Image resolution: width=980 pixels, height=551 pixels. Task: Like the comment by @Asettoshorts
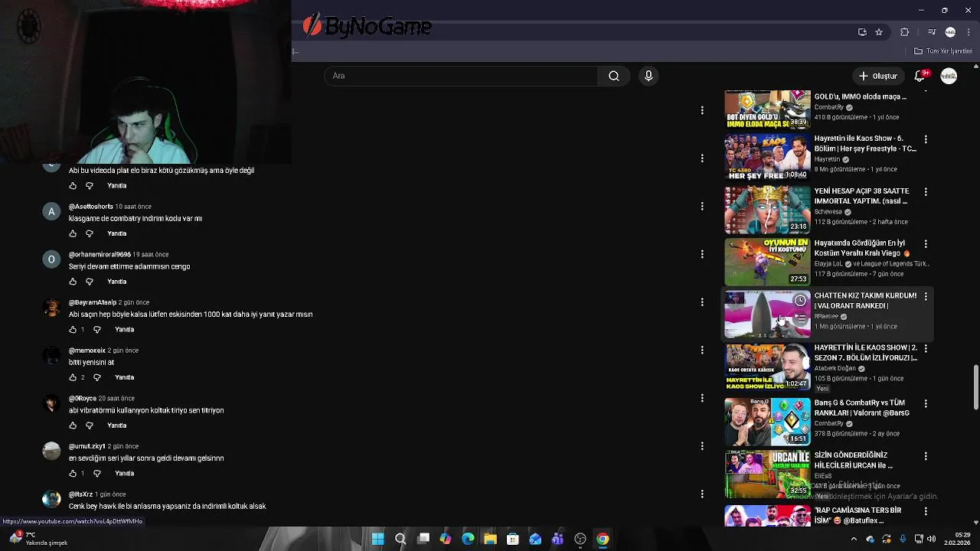(73, 233)
